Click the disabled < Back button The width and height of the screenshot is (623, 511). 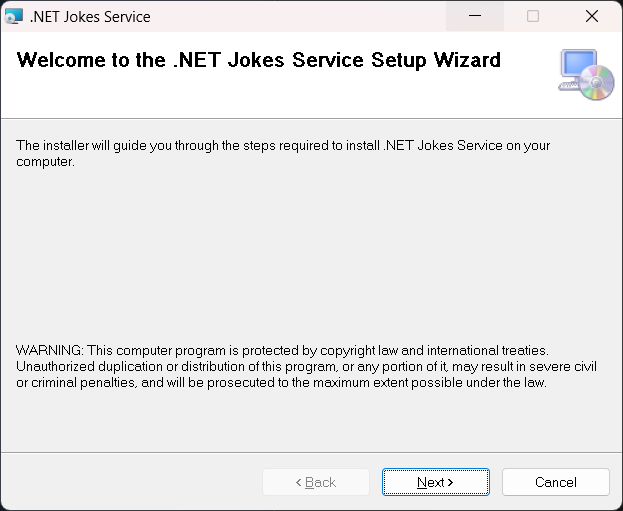[316, 482]
